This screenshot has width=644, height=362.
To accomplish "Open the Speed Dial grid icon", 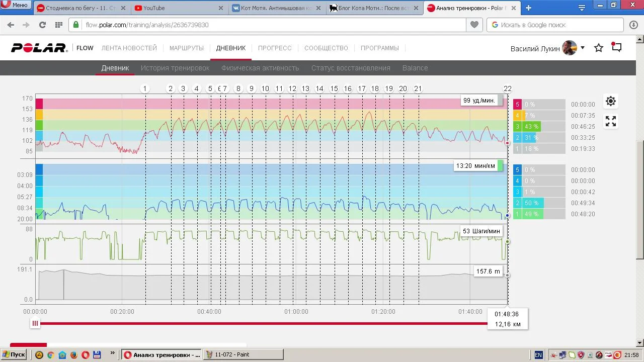I will click(59, 25).
